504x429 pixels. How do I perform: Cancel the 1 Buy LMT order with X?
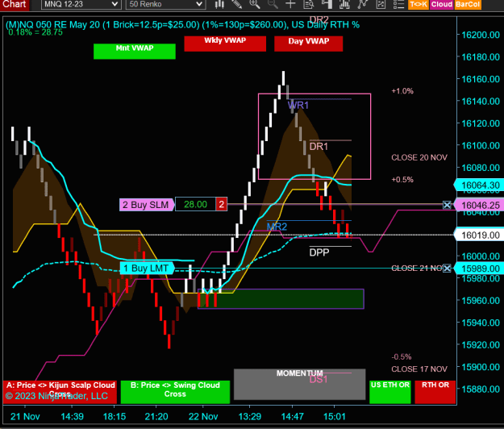(x=447, y=268)
